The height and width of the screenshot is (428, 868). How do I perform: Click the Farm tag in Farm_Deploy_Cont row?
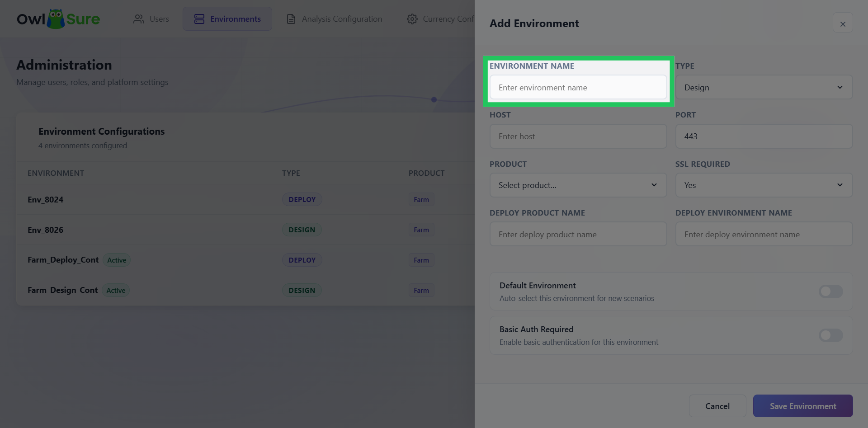pos(421,260)
